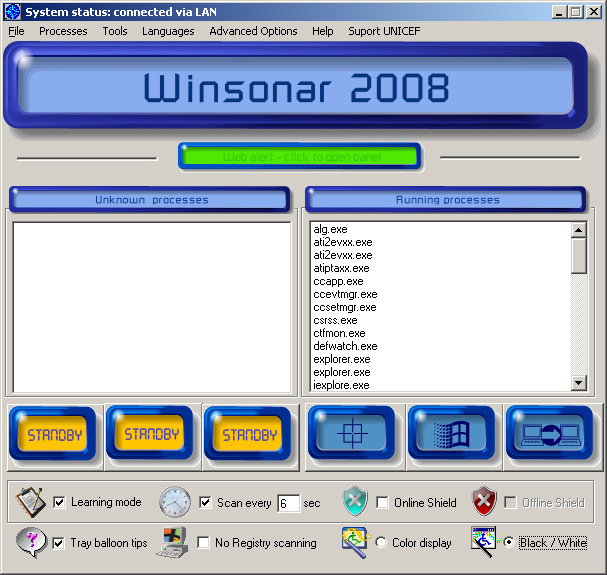The width and height of the screenshot is (607, 575).
Task: Click the running processes scrollbar thumb
Action: pyautogui.click(x=578, y=256)
